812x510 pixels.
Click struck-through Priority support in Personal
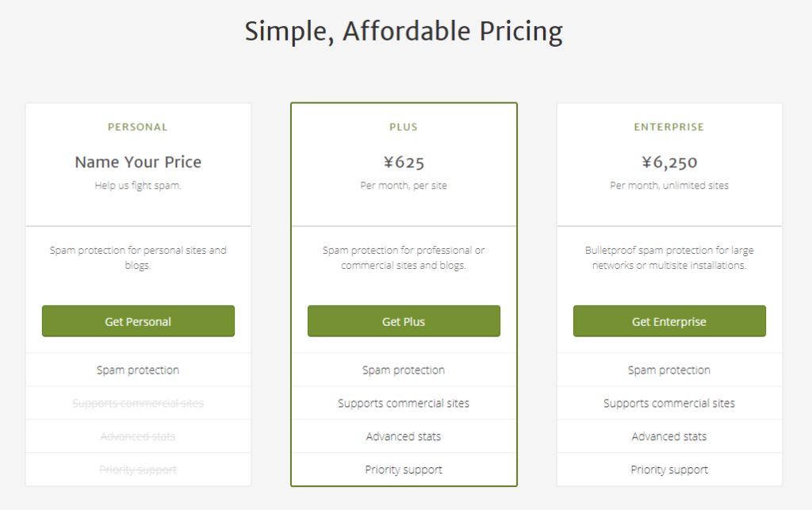click(x=138, y=470)
